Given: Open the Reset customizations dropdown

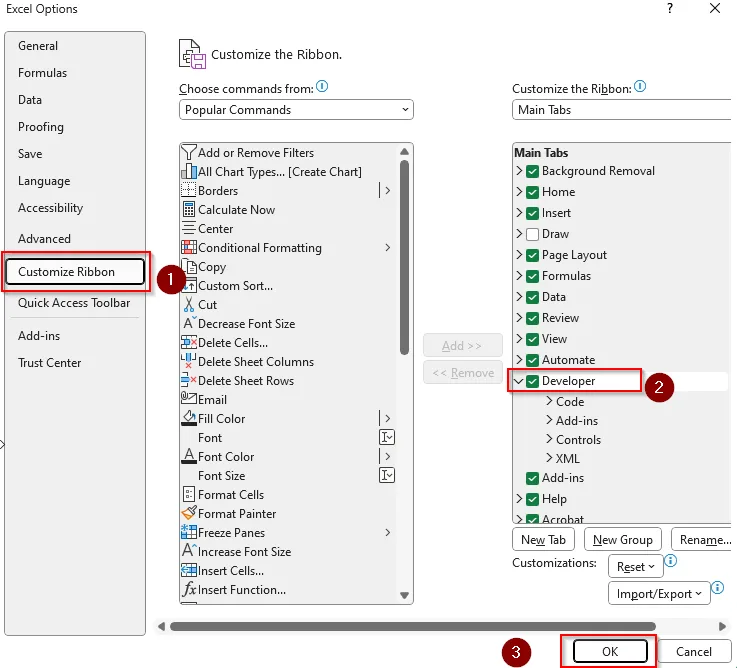Looking at the screenshot, I should click(x=635, y=566).
